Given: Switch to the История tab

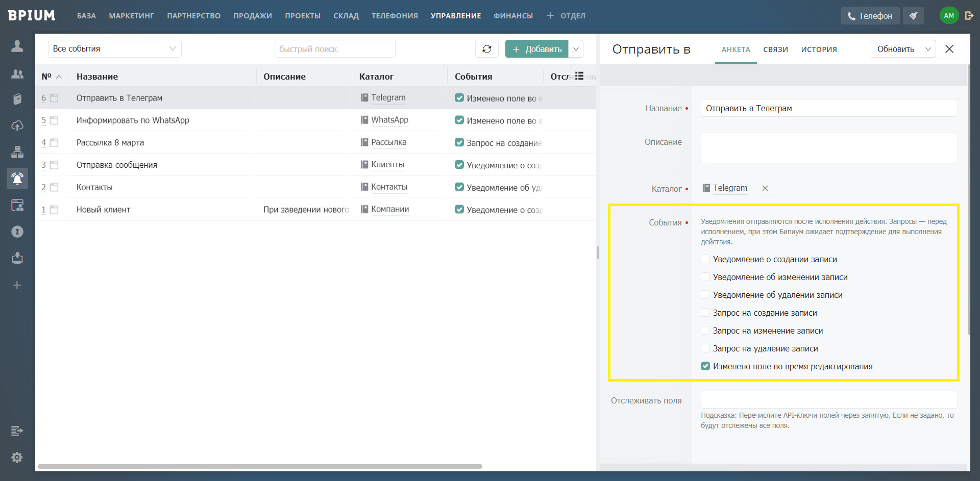Looking at the screenshot, I should (x=819, y=49).
